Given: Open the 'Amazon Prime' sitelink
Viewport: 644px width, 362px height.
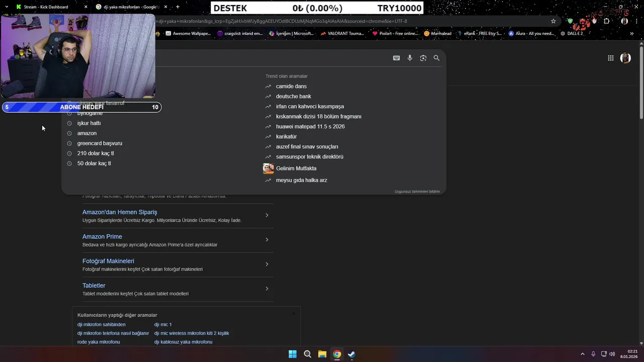Looking at the screenshot, I should pyautogui.click(x=102, y=237).
